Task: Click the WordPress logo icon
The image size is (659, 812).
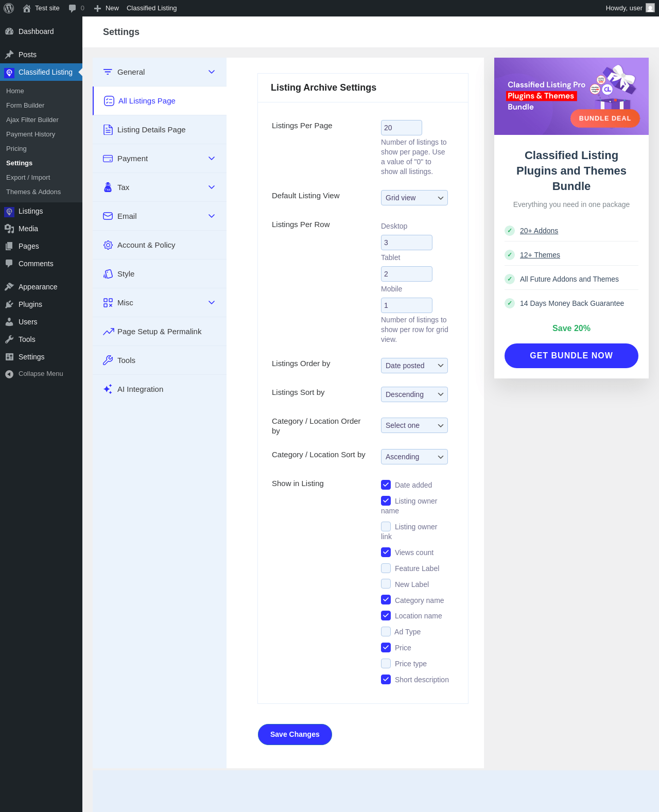Action: tap(9, 8)
